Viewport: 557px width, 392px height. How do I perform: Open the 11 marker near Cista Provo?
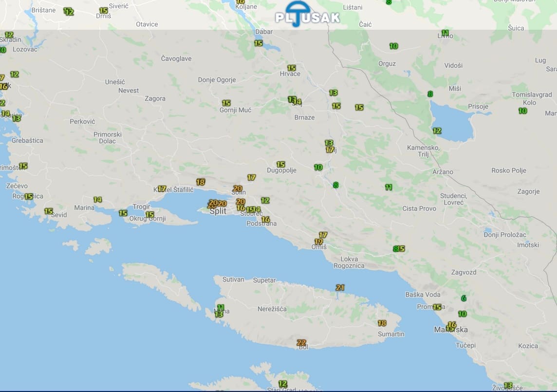click(x=388, y=187)
